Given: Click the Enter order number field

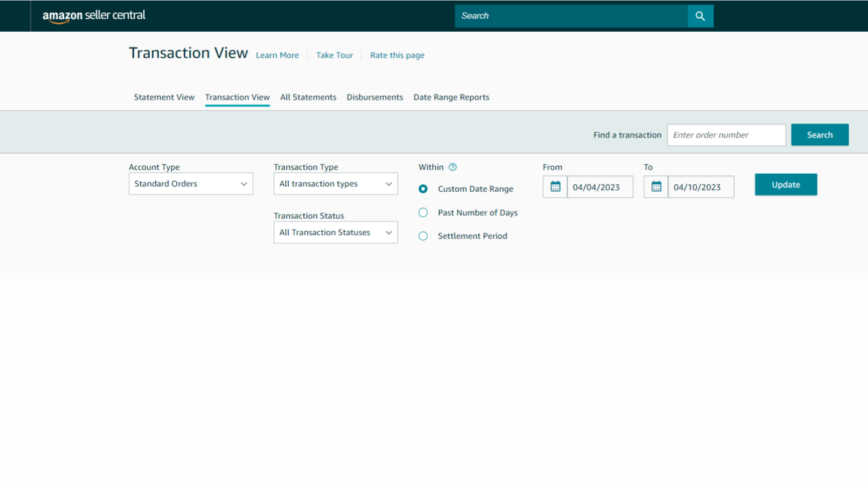Looking at the screenshot, I should [x=726, y=135].
